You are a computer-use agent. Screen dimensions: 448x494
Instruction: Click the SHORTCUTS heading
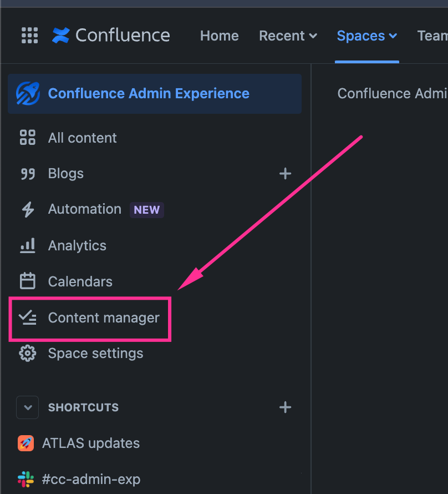tap(83, 407)
